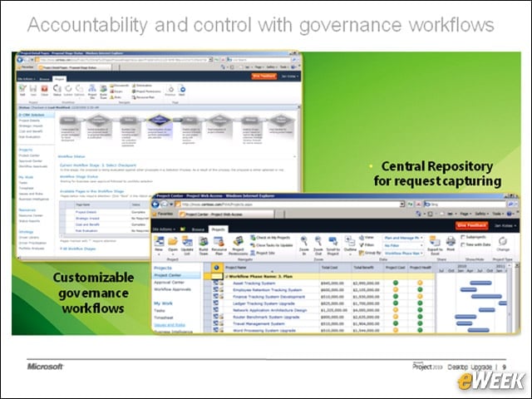Click the Resource Plan ribbon icon
The height and width of the screenshot is (399, 532).
(219, 242)
